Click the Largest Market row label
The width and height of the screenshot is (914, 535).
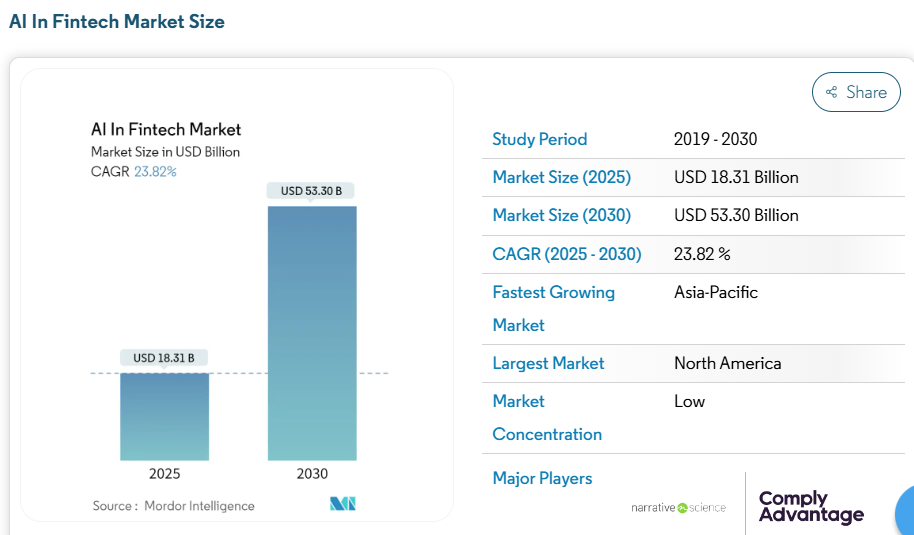pos(548,363)
